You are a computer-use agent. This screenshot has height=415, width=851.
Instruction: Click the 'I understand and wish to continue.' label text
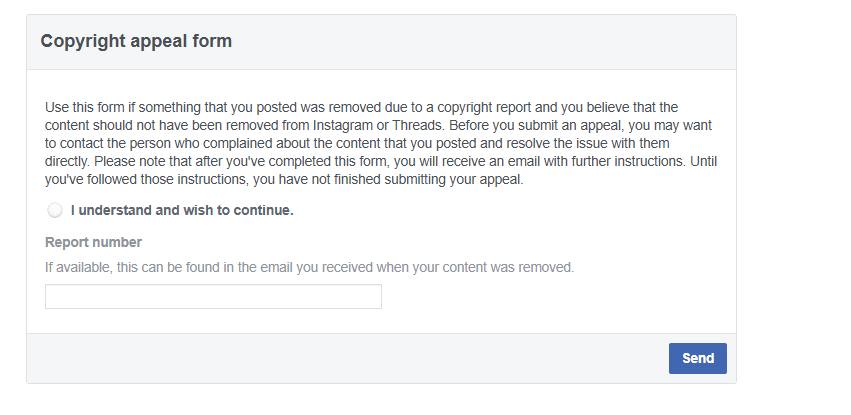tap(181, 211)
